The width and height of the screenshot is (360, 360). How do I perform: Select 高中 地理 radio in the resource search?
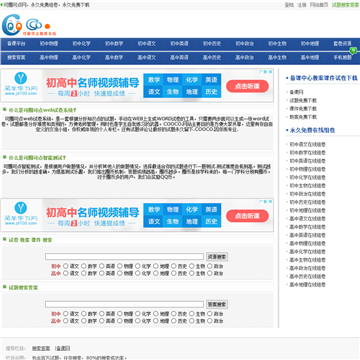pos(156,273)
